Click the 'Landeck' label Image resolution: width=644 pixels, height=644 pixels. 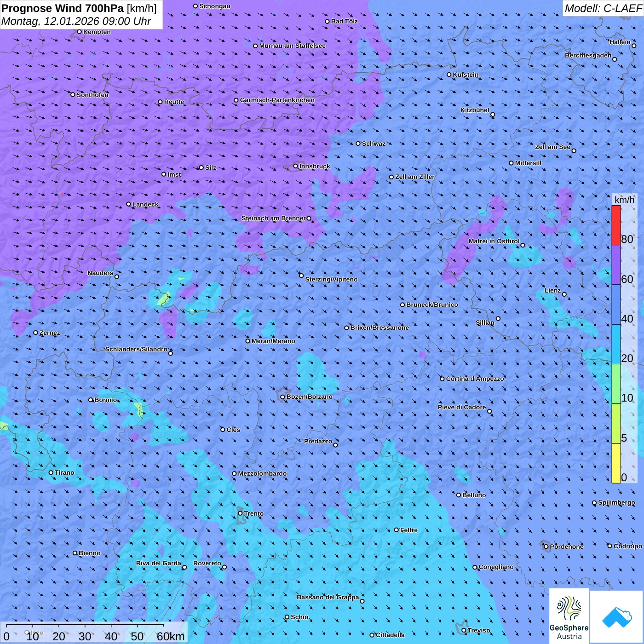click(145, 204)
